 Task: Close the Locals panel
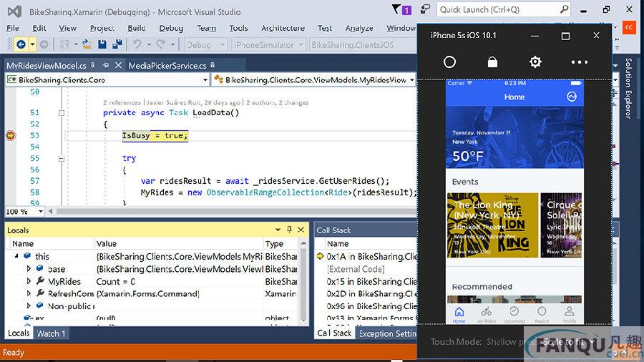301,230
